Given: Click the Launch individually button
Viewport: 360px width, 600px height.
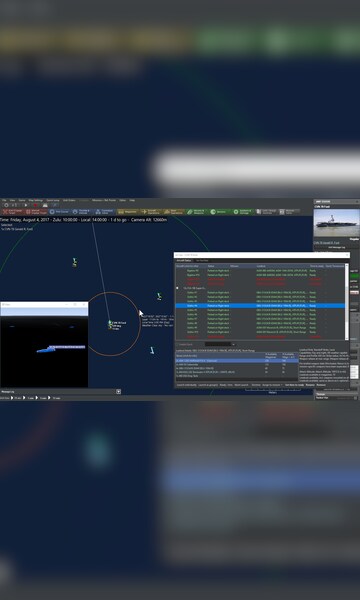Looking at the screenshot, I should click(x=187, y=385).
